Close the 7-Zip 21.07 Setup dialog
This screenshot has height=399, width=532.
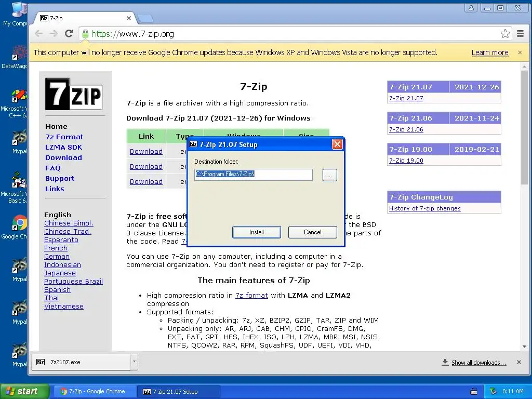click(x=337, y=144)
